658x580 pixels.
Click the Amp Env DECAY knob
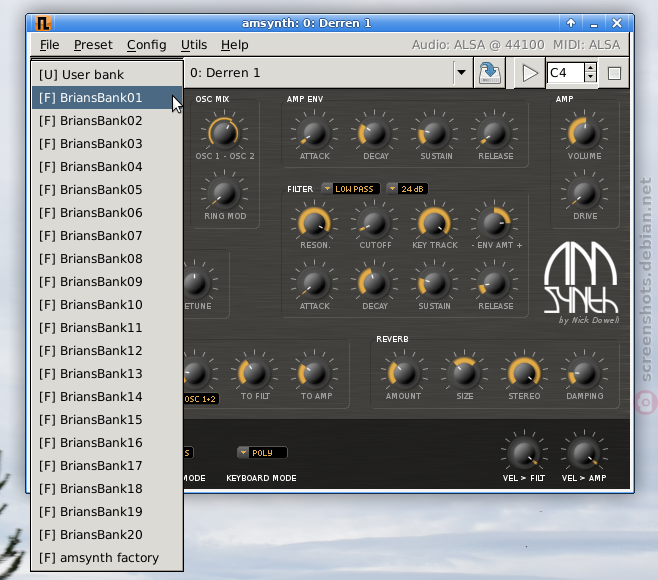tap(374, 133)
